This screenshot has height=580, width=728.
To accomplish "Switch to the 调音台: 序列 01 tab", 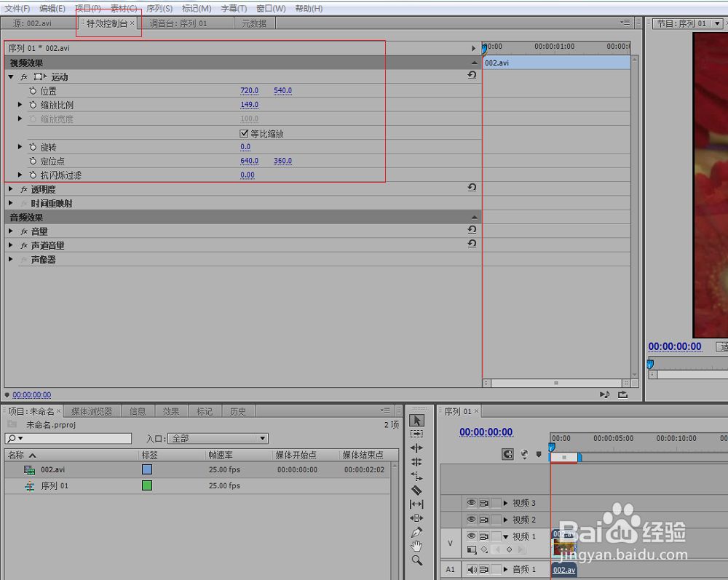I will click(x=178, y=23).
